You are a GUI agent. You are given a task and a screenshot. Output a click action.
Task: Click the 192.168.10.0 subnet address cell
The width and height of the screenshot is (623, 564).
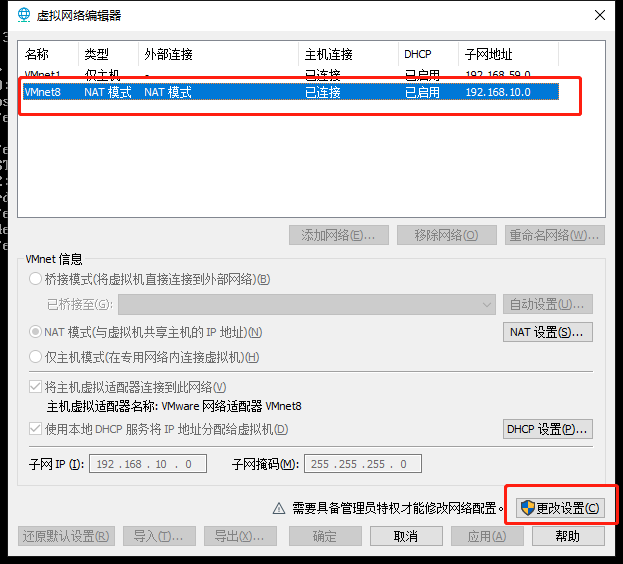[x=498, y=92]
